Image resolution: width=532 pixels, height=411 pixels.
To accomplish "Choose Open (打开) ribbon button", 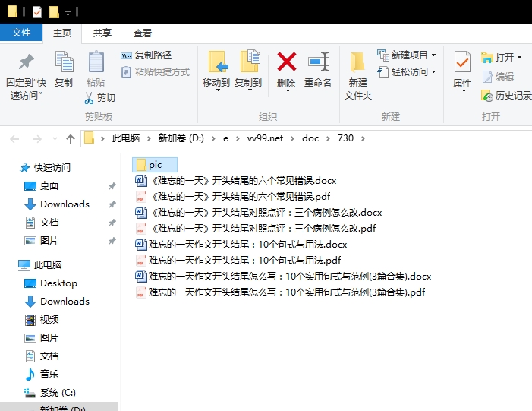I will click(x=502, y=58).
